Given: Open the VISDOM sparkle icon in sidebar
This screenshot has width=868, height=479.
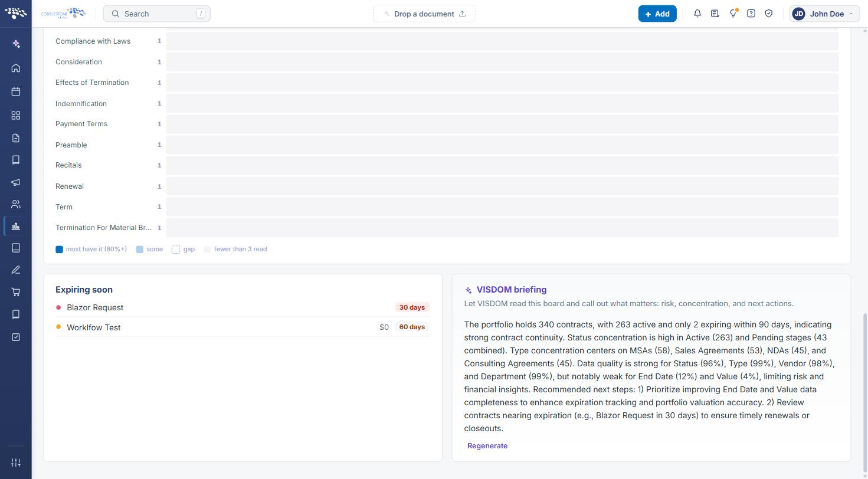Looking at the screenshot, I should [x=16, y=44].
